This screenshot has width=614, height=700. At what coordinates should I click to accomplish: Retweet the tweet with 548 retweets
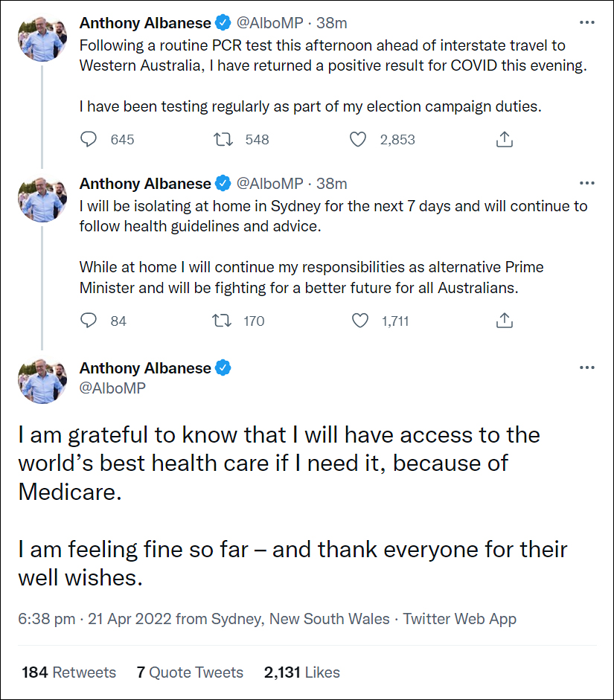[x=223, y=139]
